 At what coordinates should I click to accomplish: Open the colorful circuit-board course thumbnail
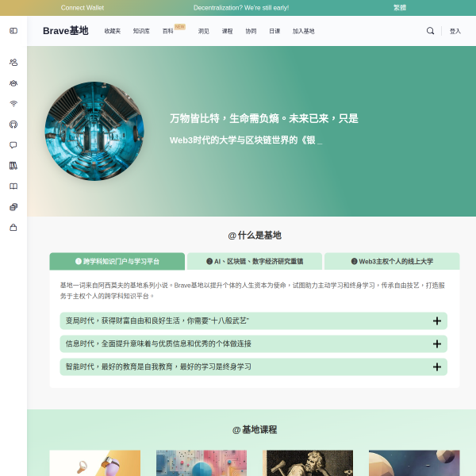click(202, 463)
